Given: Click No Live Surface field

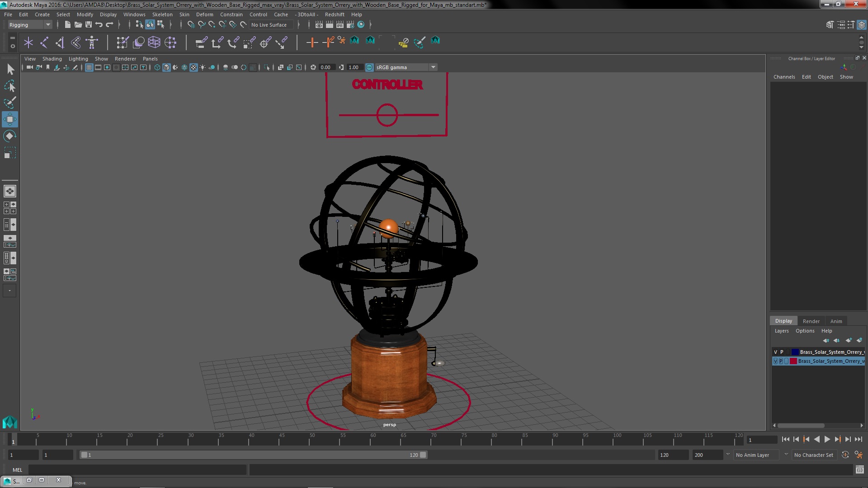Looking at the screenshot, I should point(271,25).
